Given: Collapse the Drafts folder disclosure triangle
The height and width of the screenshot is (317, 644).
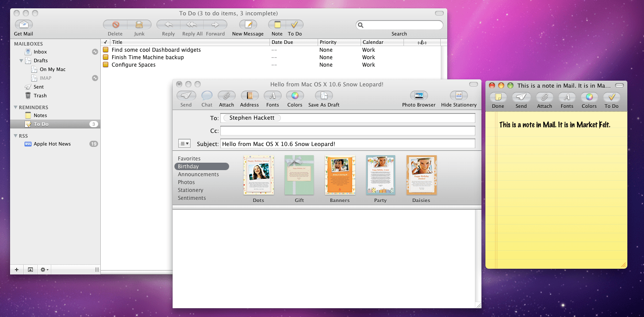Looking at the screenshot, I should pyautogui.click(x=21, y=61).
